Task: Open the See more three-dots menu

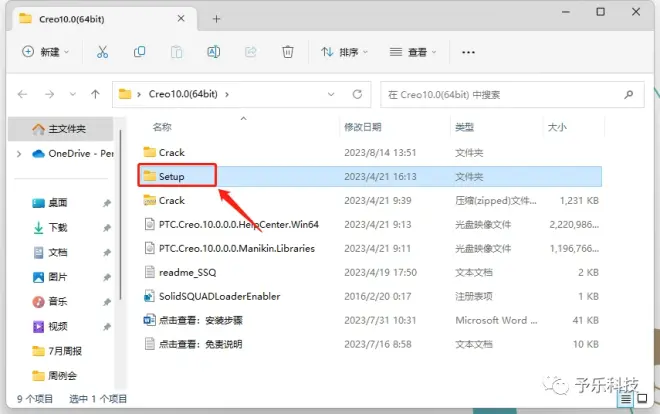Action: [468, 52]
